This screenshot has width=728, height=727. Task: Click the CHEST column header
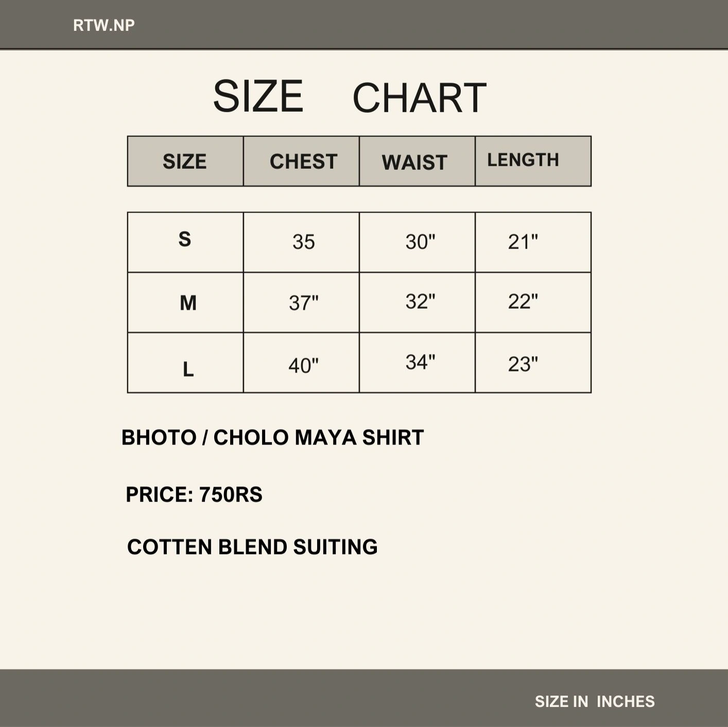303,162
